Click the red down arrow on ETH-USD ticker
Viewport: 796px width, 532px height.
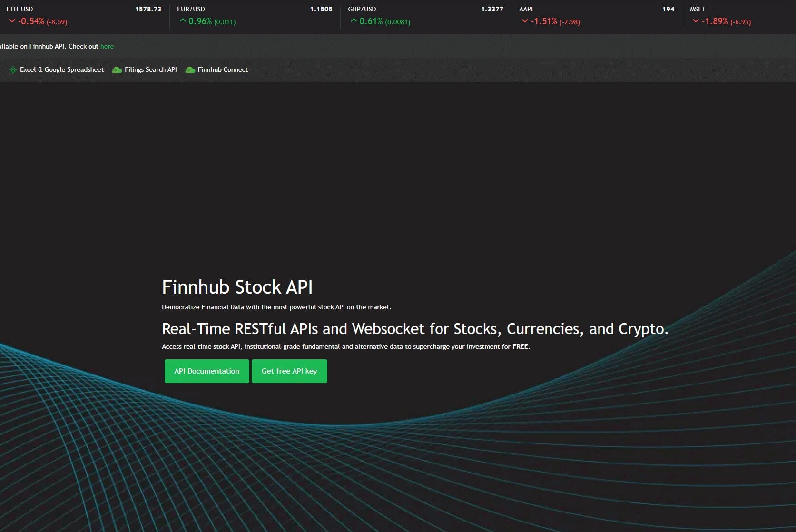click(x=11, y=21)
